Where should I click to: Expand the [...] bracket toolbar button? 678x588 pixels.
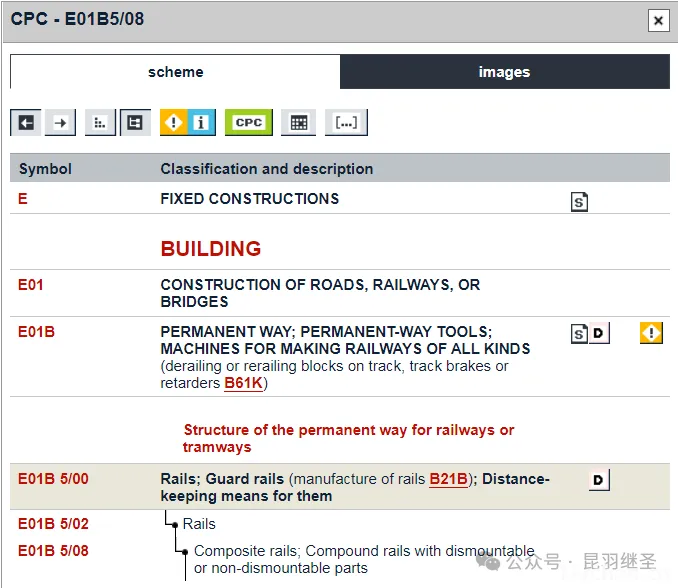pos(346,122)
